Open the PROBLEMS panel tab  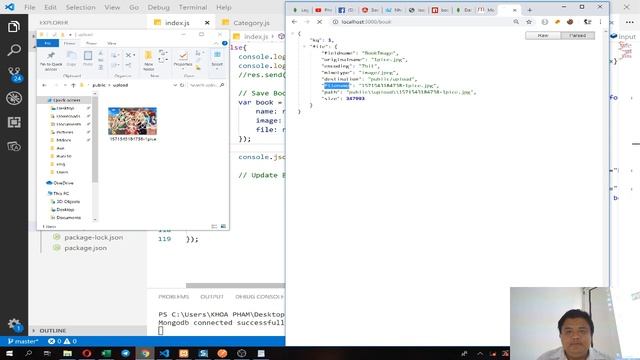173,297
